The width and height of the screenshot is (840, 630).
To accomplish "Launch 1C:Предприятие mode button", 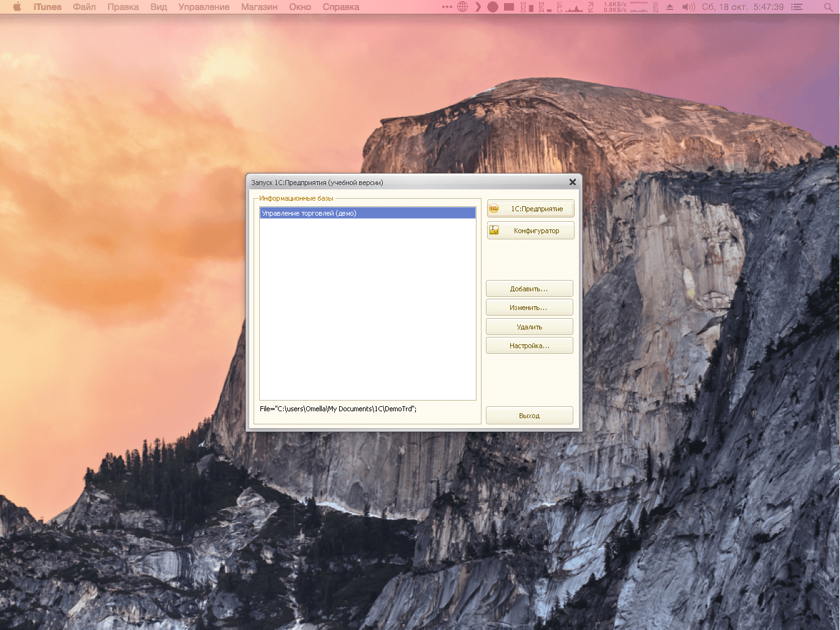I will [530, 209].
